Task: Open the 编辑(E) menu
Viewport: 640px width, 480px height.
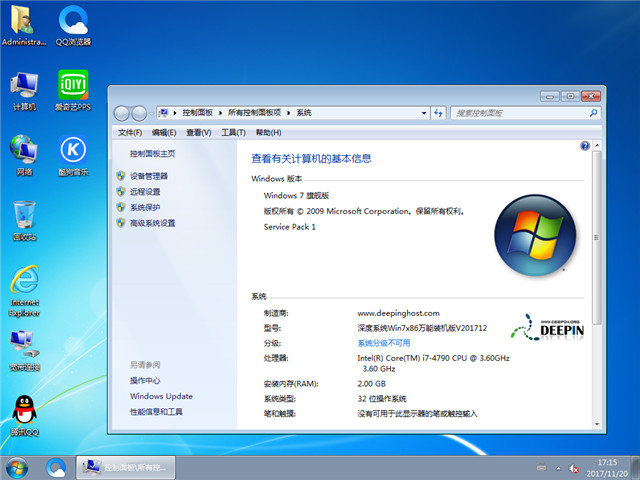Action: pos(164,133)
